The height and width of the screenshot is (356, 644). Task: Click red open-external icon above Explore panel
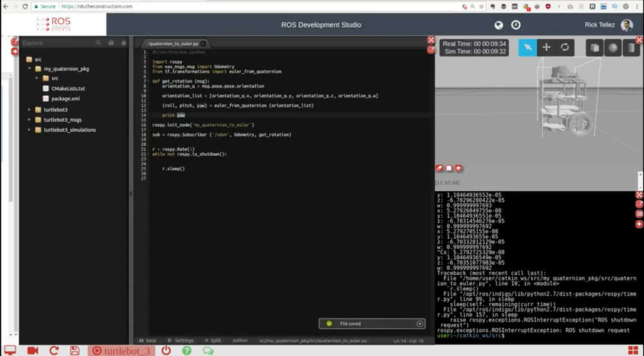click(15, 42)
